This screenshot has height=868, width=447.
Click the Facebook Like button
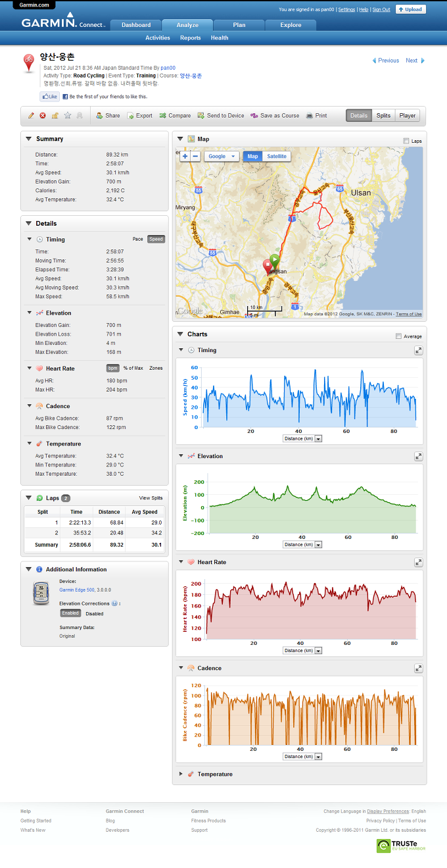coord(50,97)
